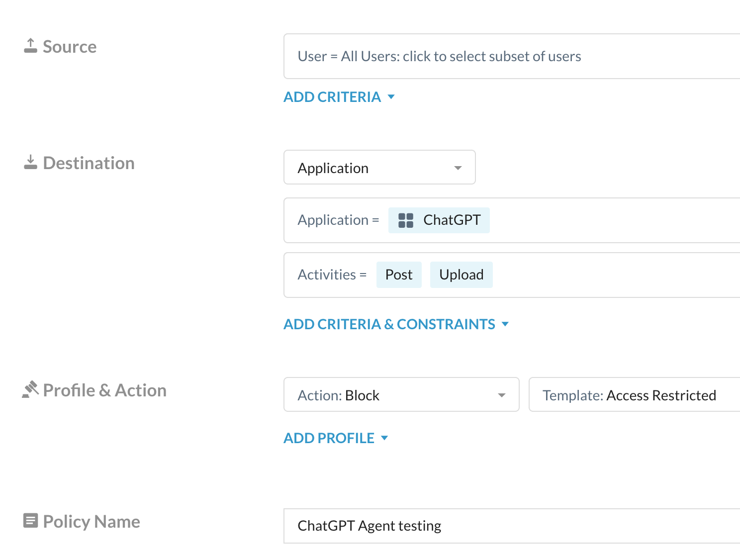Click the Destination download icon

click(30, 162)
